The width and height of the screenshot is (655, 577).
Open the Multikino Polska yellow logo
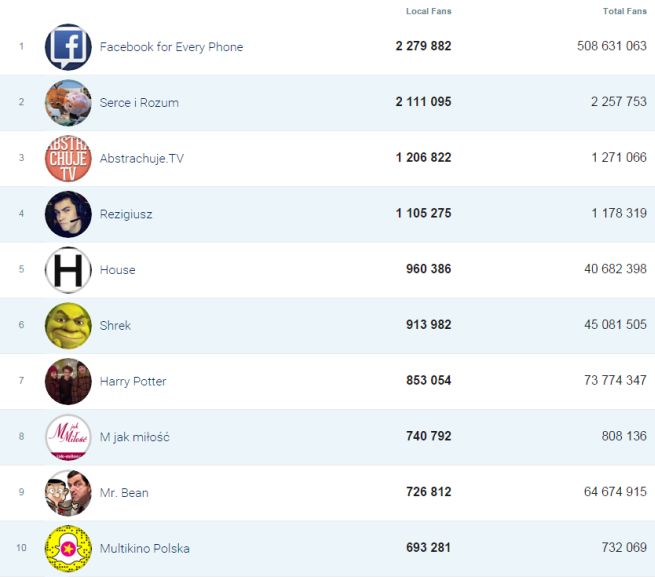[x=68, y=548]
